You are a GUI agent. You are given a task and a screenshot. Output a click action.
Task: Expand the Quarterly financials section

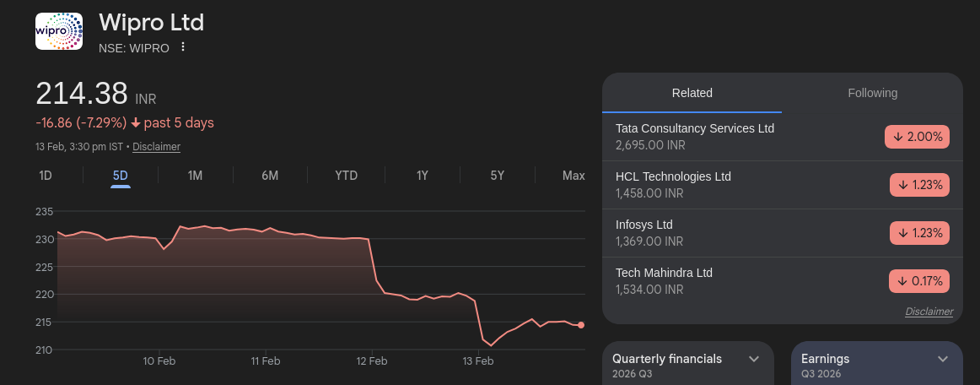(x=754, y=359)
